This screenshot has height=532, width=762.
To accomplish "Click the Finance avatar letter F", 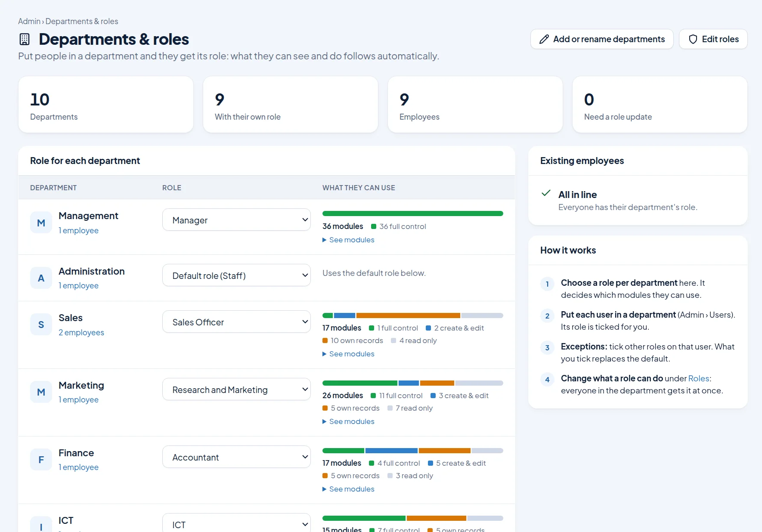I will [x=41, y=460].
